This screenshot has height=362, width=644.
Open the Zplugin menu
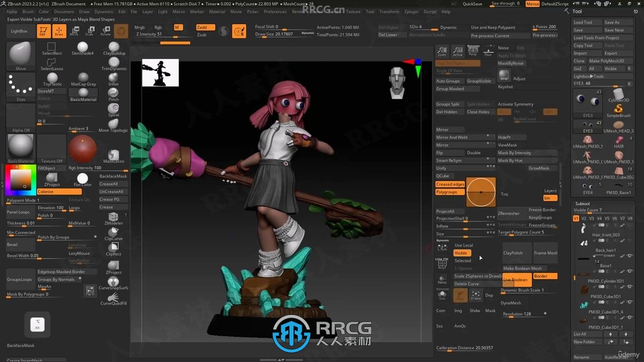pyautogui.click(x=411, y=12)
